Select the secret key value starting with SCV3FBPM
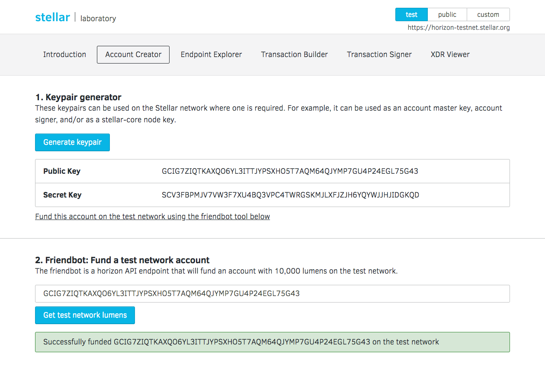 point(290,195)
